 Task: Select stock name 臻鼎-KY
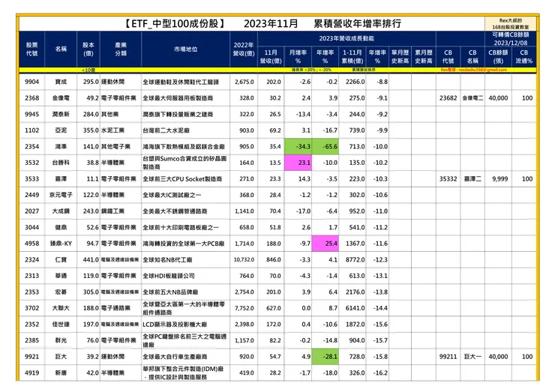pyautogui.click(x=61, y=244)
